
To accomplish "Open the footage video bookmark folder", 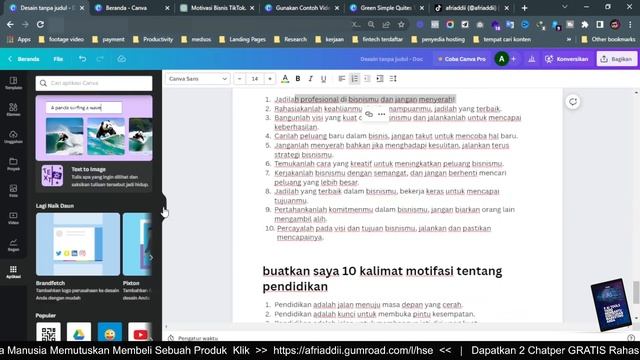I will click(61, 39).
